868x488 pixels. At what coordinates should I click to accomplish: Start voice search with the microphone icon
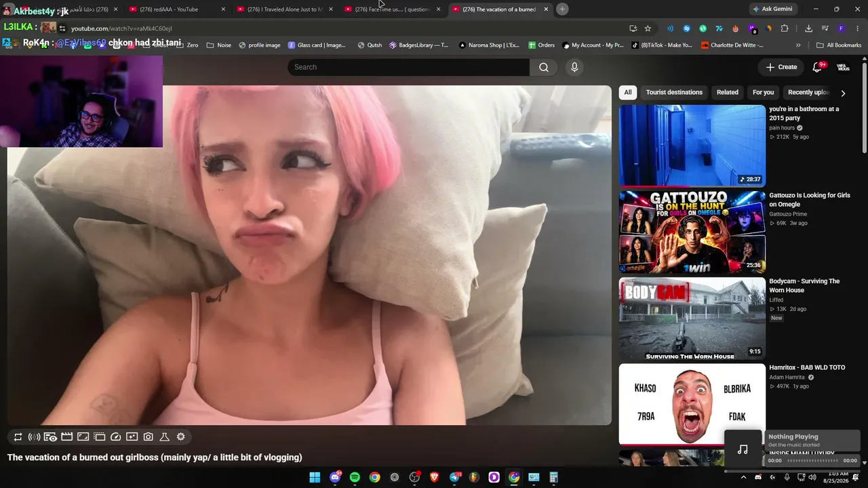click(x=574, y=67)
